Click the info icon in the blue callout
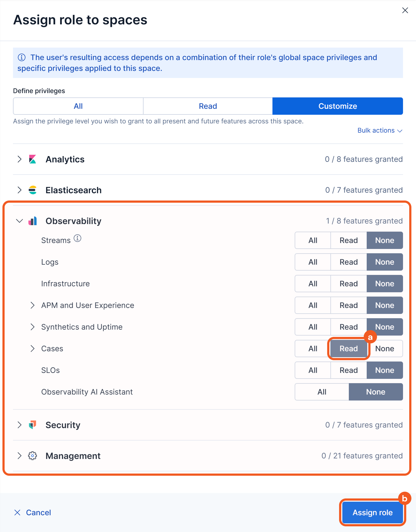This screenshot has height=532, width=416. point(22,57)
